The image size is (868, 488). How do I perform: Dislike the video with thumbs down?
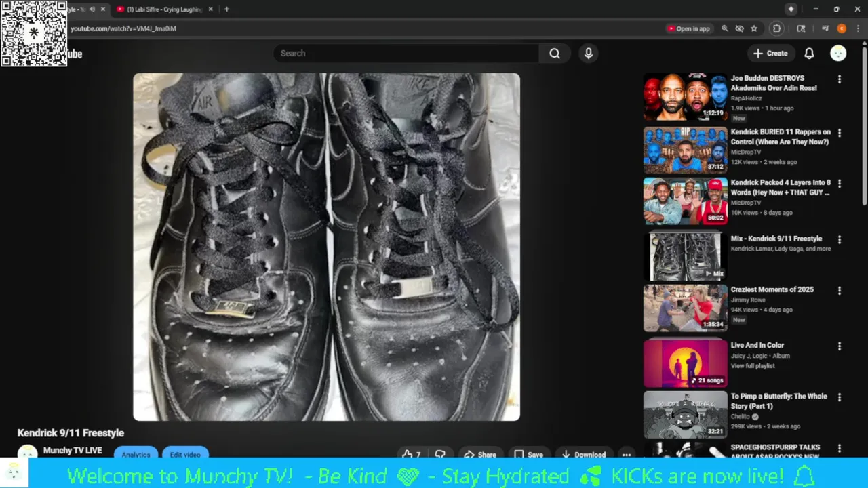coord(440,455)
